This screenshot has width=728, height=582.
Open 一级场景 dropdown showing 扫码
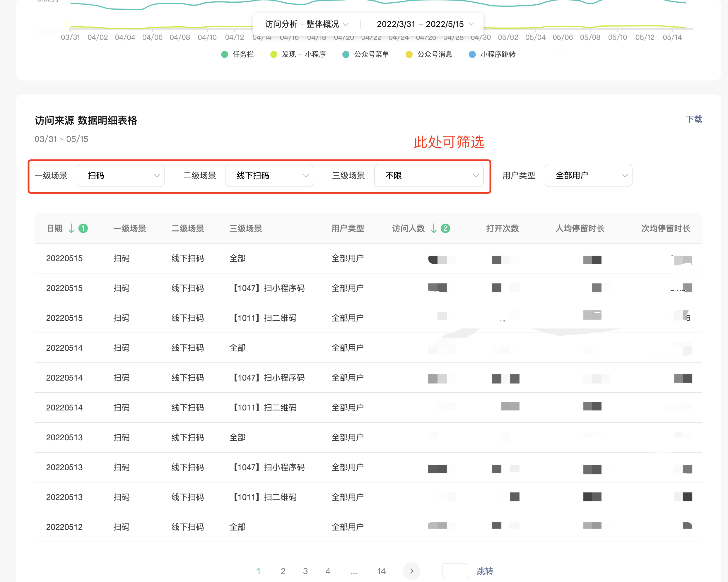coord(121,176)
